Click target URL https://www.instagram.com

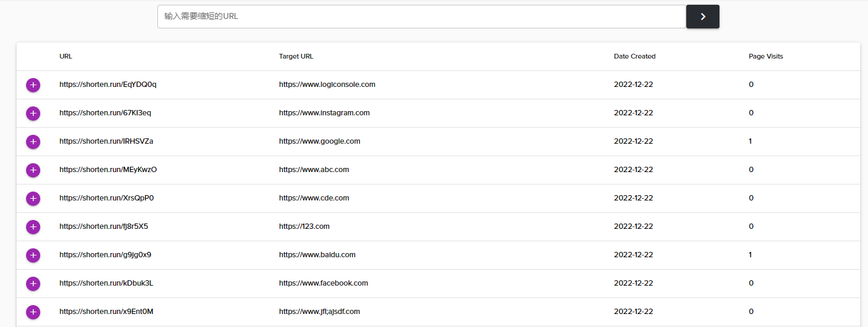tap(324, 113)
